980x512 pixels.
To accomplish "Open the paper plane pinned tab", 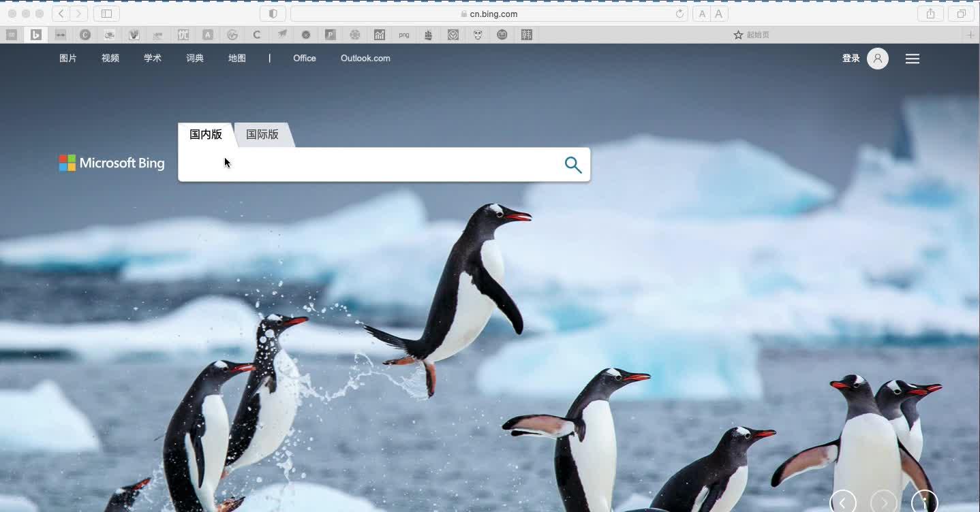I will 281,35.
